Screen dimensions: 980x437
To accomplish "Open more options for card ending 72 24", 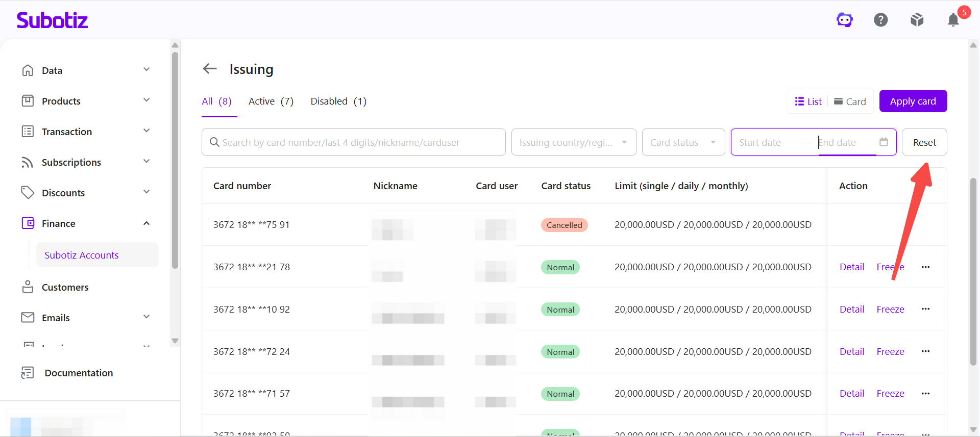I will (925, 351).
